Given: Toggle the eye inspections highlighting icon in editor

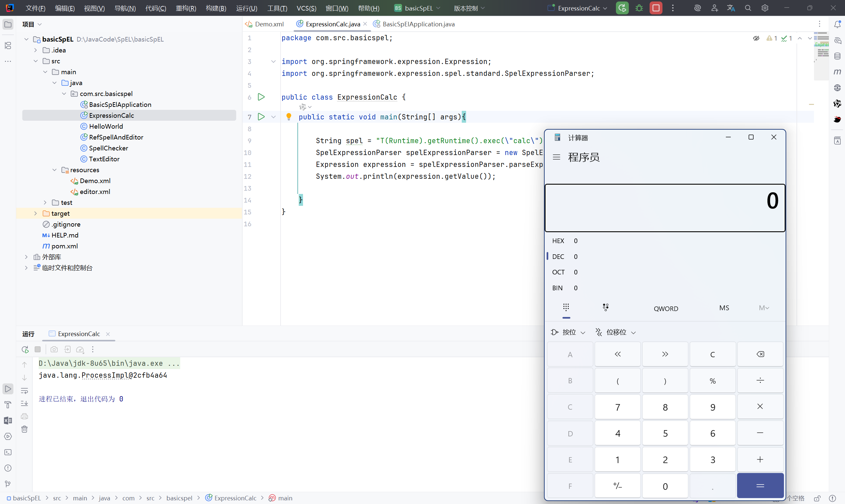Looking at the screenshot, I should (x=756, y=38).
